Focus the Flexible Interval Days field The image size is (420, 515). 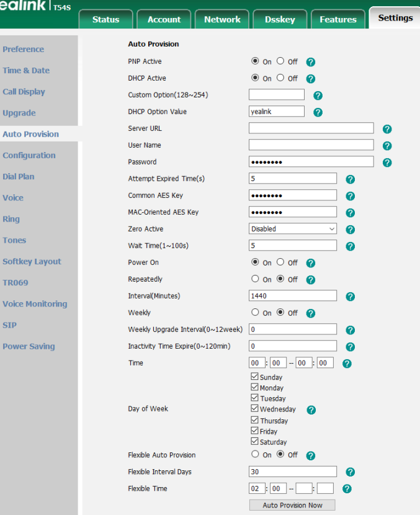pos(293,472)
